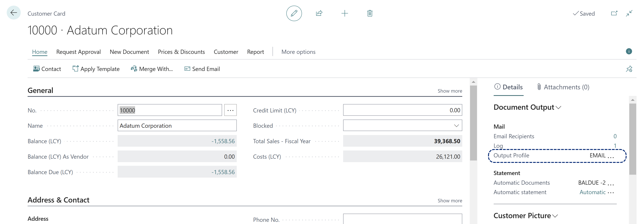Open the Customer menu
The width and height of the screenshot is (644, 224).
[226, 52]
